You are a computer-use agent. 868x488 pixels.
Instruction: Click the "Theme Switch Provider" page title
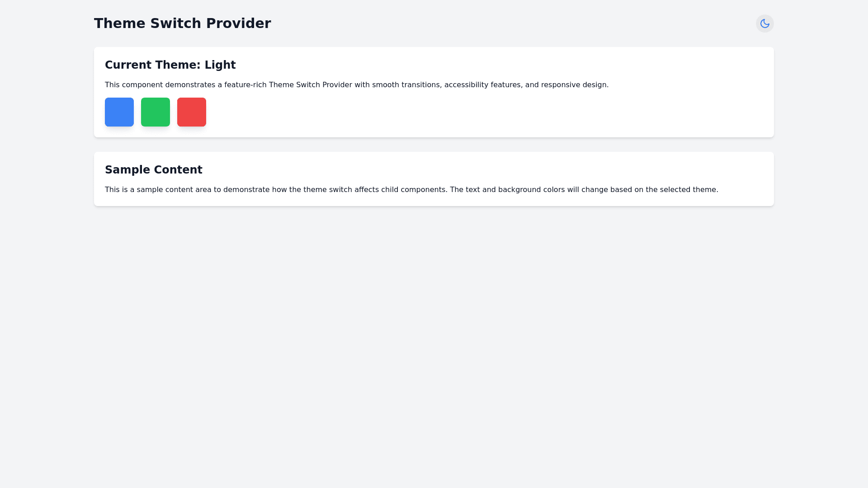[x=182, y=23]
